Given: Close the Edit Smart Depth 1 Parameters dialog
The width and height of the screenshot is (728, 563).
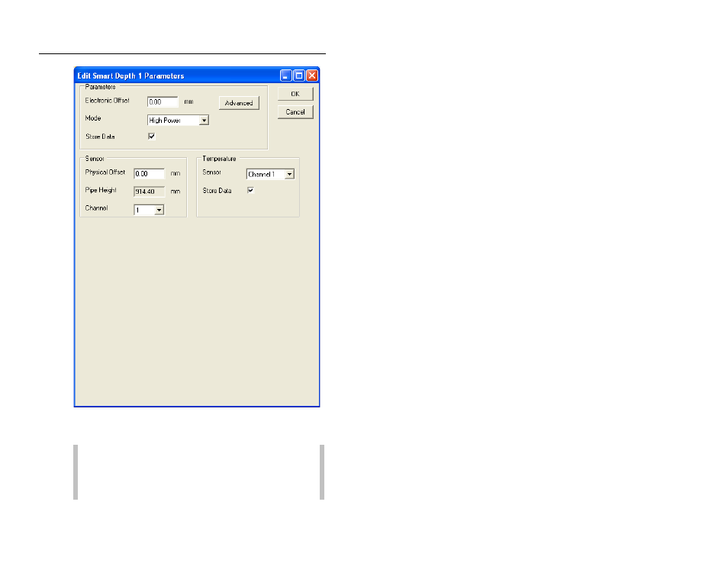Looking at the screenshot, I should (x=312, y=76).
